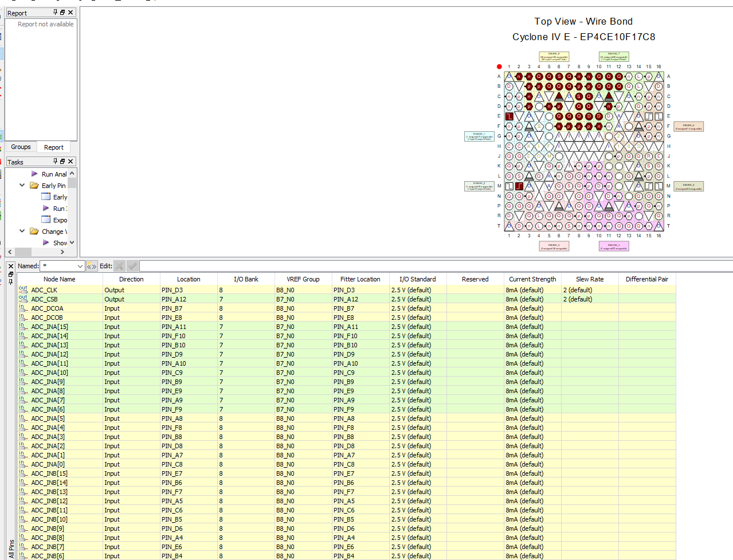733x560 pixels.
Task: Open the Named filter dropdown
Action: point(80,266)
